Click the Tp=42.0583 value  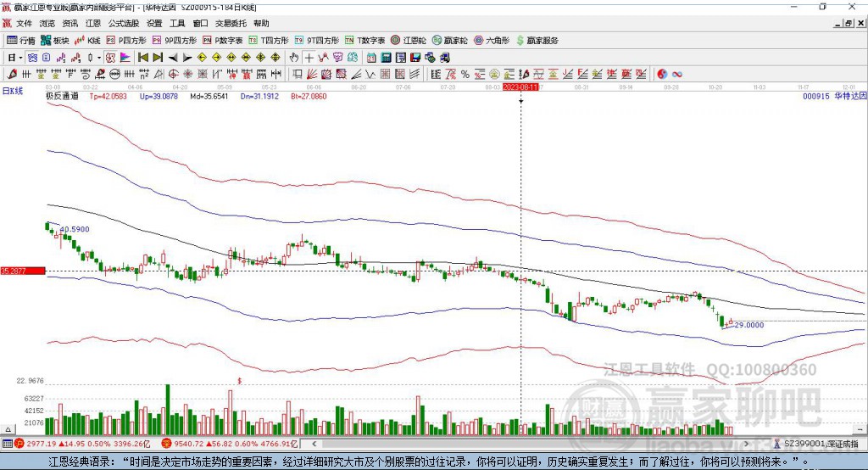(108, 97)
